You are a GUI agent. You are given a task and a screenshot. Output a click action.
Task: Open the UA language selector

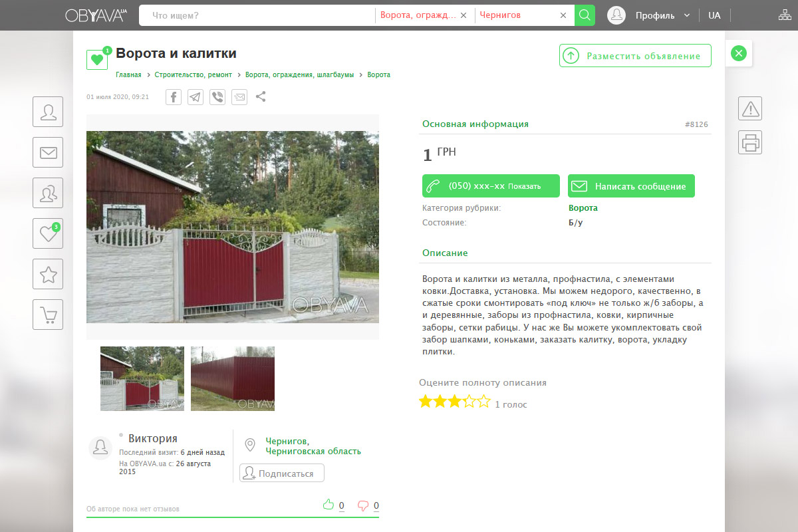coord(714,15)
